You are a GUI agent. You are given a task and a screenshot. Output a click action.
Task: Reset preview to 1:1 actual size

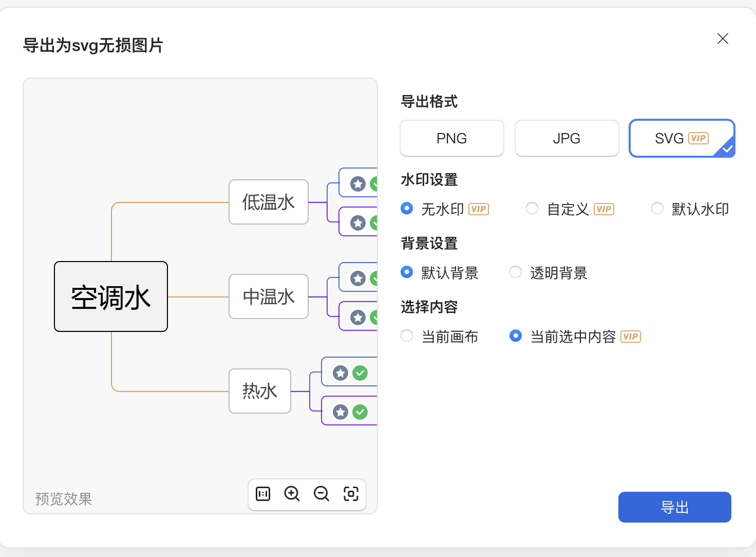pyautogui.click(x=263, y=494)
